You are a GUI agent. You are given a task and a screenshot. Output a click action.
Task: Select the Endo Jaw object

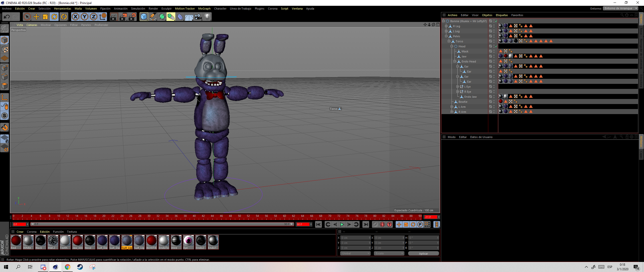coord(470,97)
